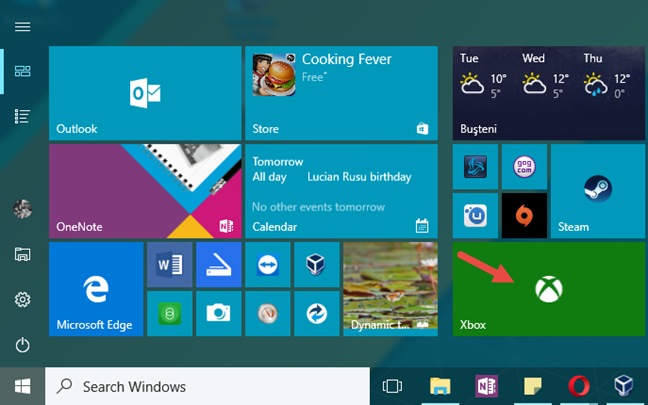Click the 'Lucian Rusu birthday' event text
Image resolution: width=648 pixels, height=405 pixels.
[x=359, y=177]
